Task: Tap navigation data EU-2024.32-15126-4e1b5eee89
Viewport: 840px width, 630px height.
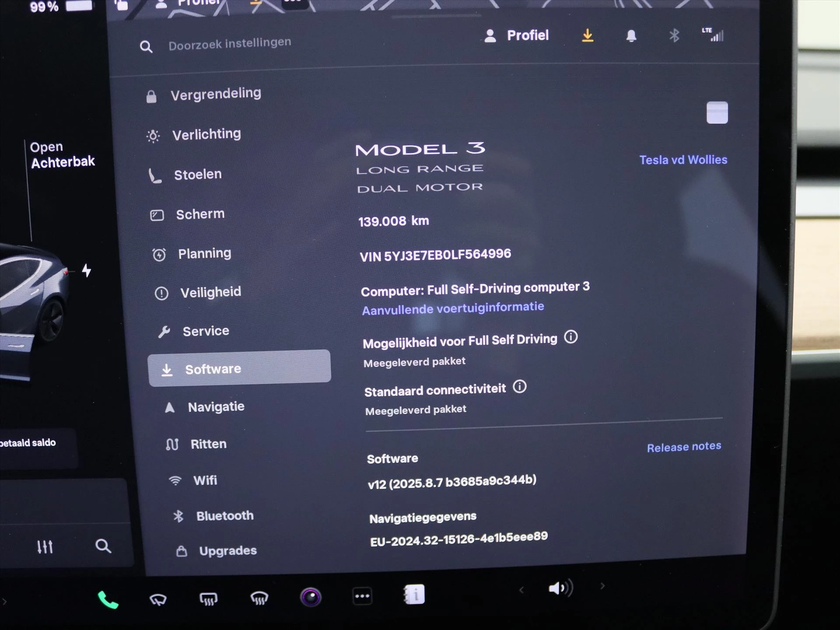Action: tap(459, 539)
